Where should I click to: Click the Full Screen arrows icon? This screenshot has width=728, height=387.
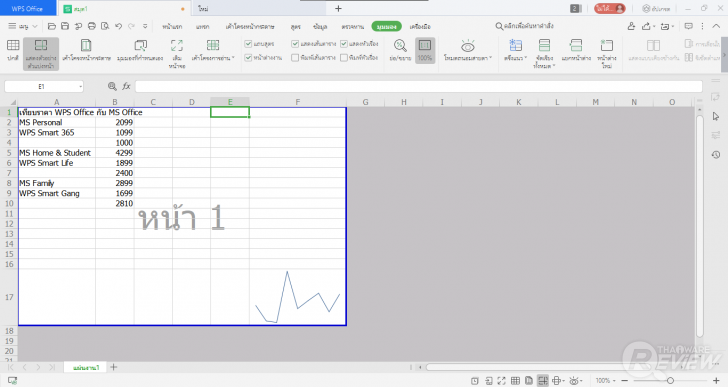177,45
